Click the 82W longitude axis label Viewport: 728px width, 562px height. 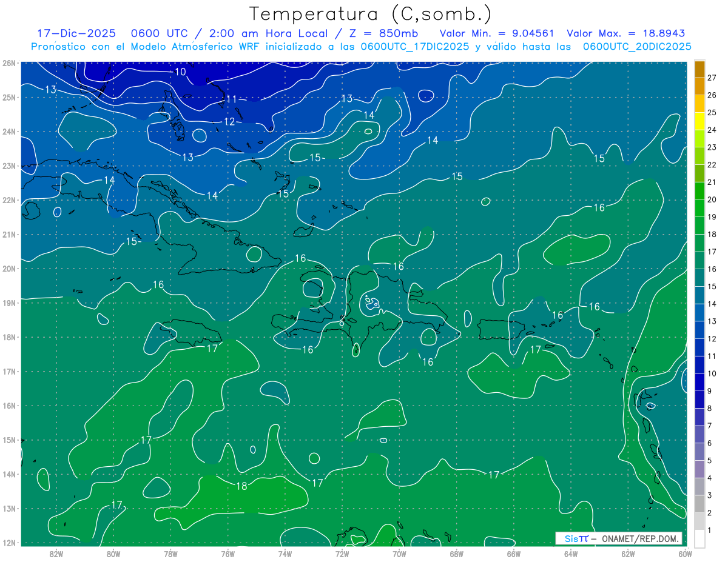(56, 554)
